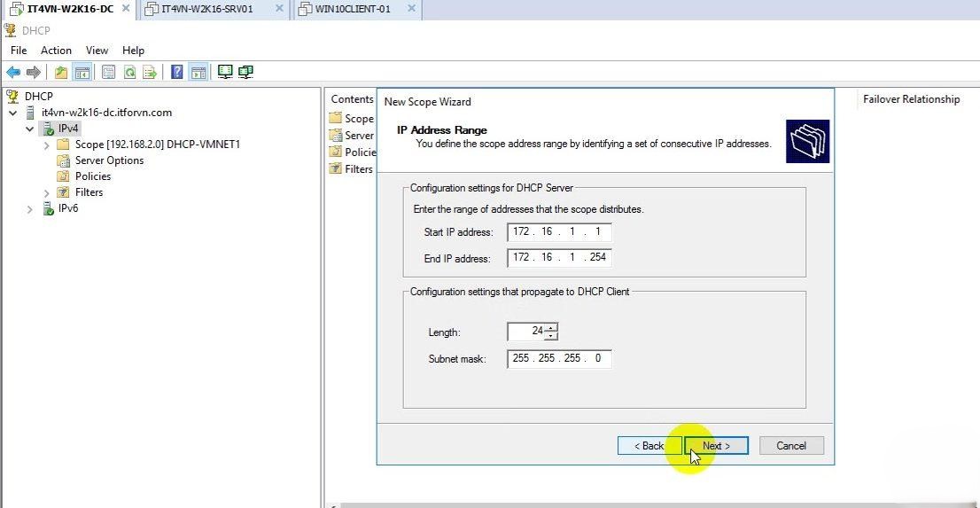
Task: Click the single green monitor toolbar icon
Action: [225, 72]
